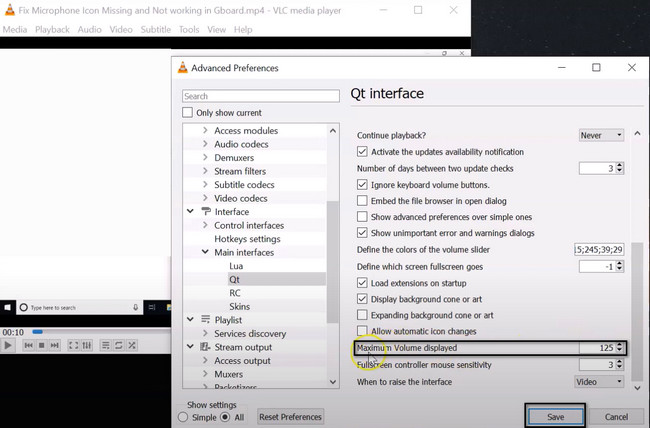Enable Embed the file browser in open dialog
Screen dimensions: 650x428
click(x=362, y=201)
